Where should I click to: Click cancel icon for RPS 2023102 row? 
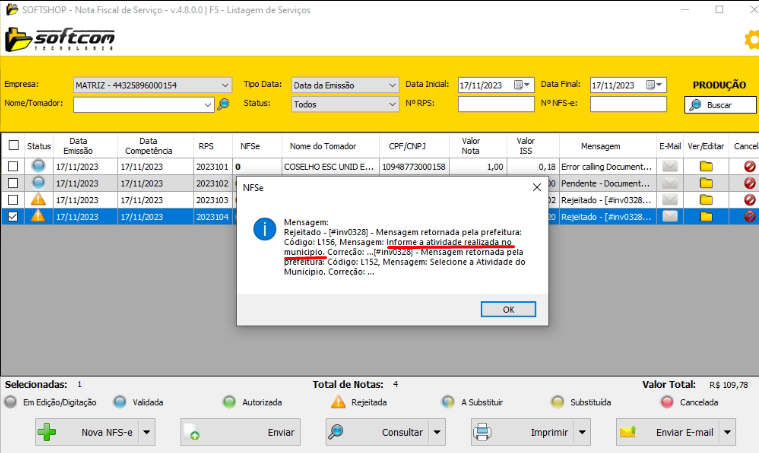(749, 183)
